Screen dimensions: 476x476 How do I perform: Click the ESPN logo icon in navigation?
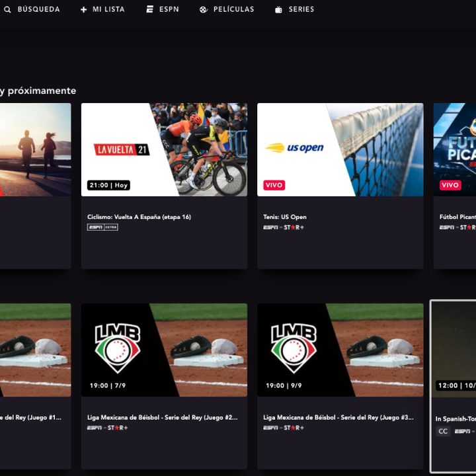click(150, 9)
